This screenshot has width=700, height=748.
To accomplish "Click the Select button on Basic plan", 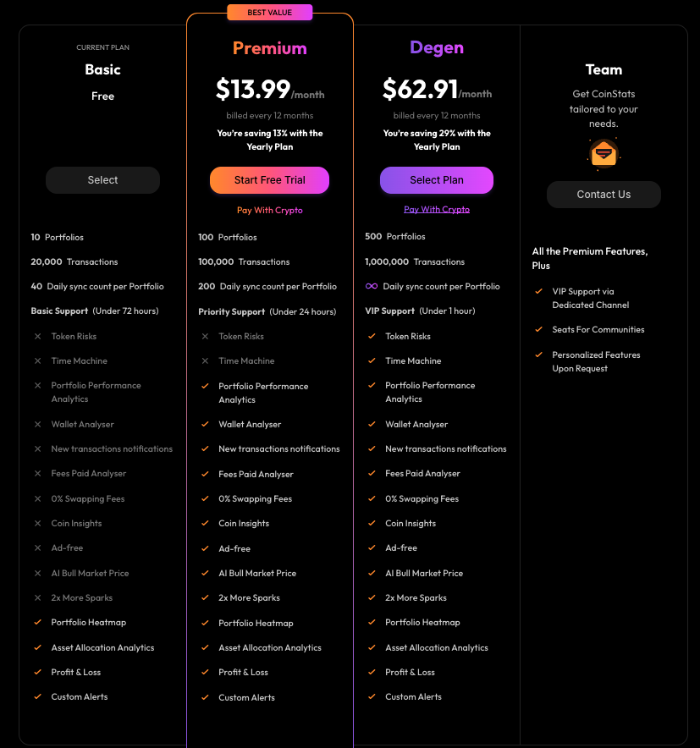I will 102,180.
